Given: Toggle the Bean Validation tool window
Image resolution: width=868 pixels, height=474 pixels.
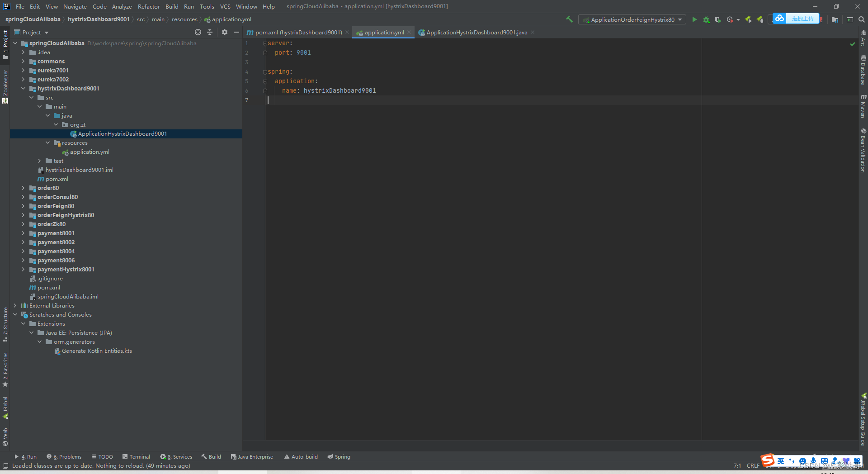Looking at the screenshot, I should point(863,151).
